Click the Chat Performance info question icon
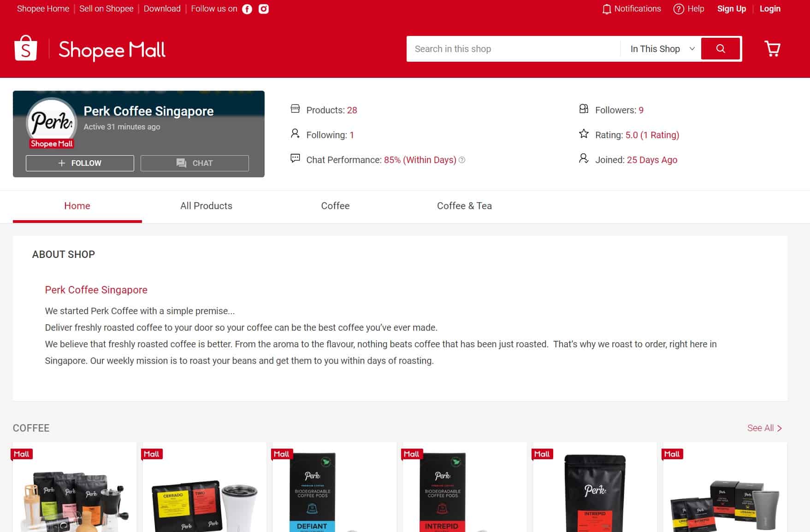Image resolution: width=810 pixels, height=532 pixels. 462,160
